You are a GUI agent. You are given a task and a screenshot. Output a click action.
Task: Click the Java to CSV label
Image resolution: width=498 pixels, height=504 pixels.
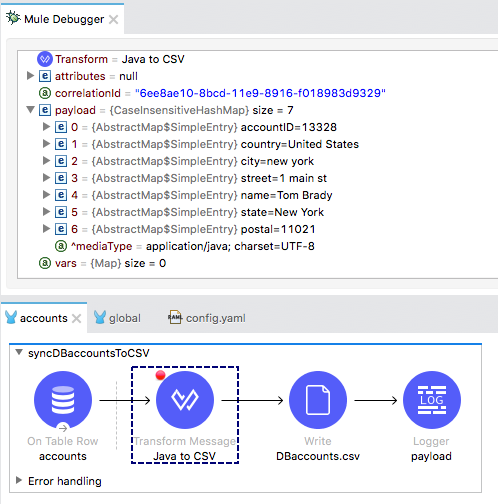185,456
